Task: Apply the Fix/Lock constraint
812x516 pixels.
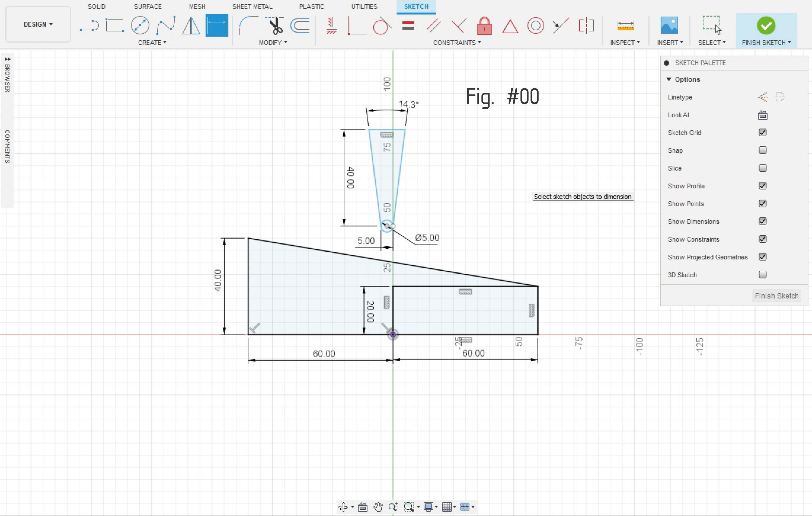Action: 484,26
